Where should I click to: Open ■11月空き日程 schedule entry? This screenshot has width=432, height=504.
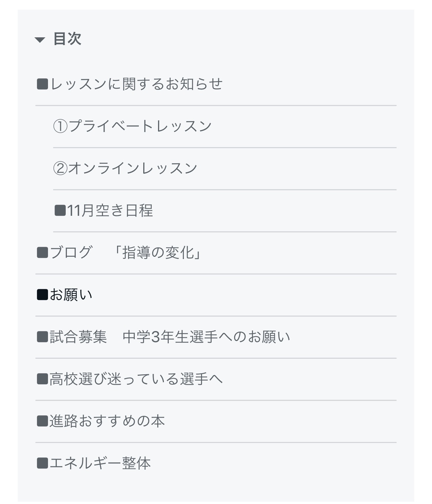(x=104, y=211)
